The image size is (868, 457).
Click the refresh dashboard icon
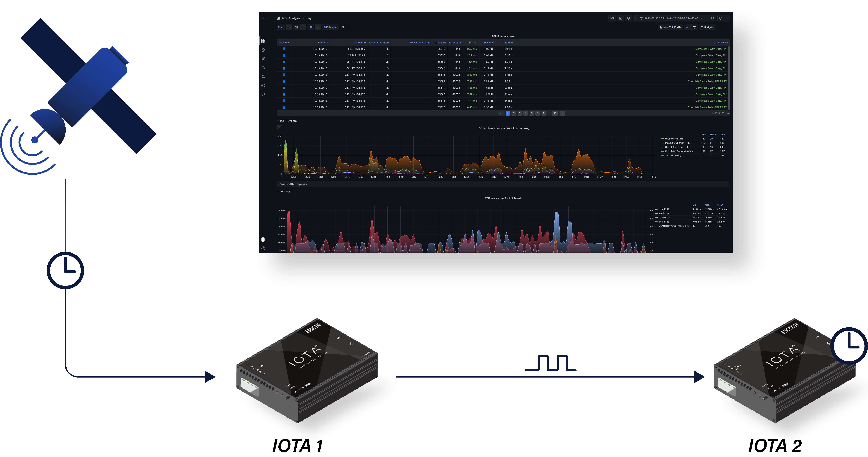pyautogui.click(x=720, y=18)
